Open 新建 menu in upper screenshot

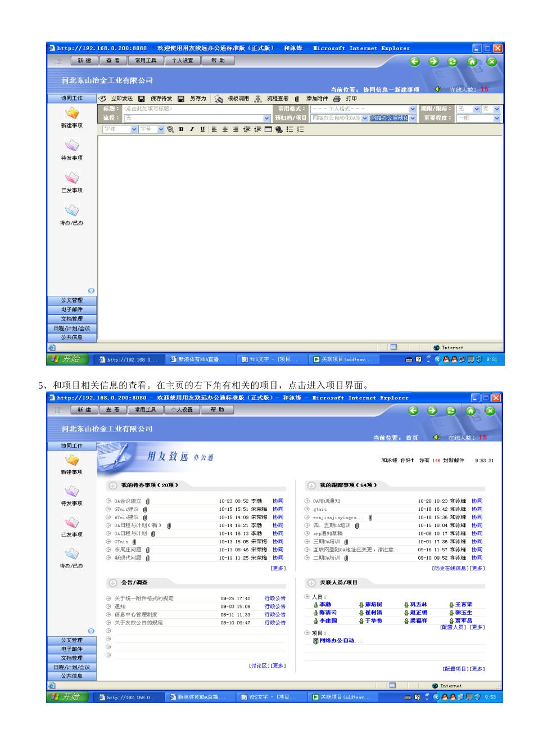pyautogui.click(x=84, y=61)
